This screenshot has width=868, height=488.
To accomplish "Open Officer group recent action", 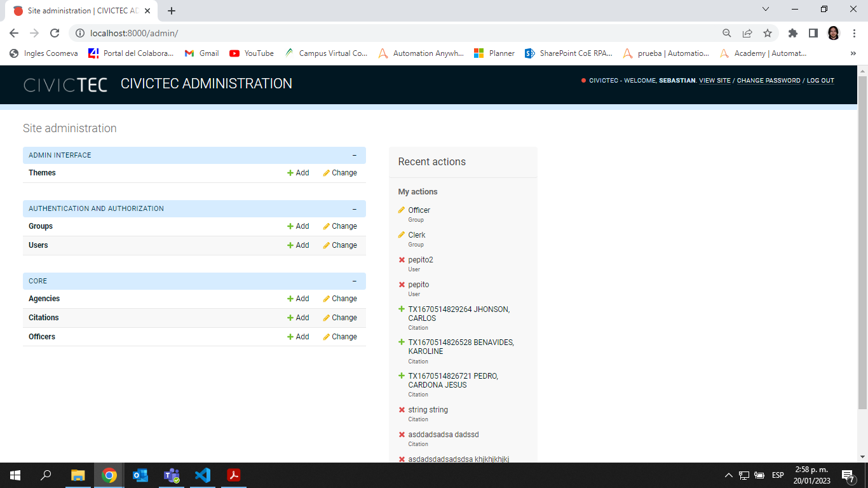I will coord(419,210).
